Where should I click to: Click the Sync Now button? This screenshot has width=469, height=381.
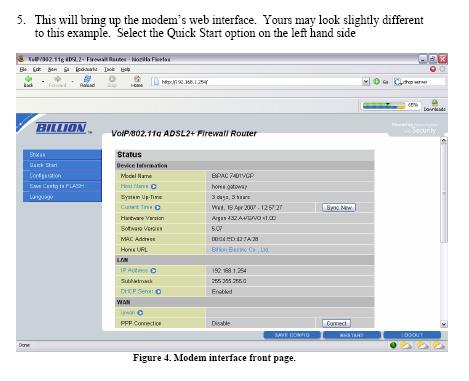coord(339,207)
